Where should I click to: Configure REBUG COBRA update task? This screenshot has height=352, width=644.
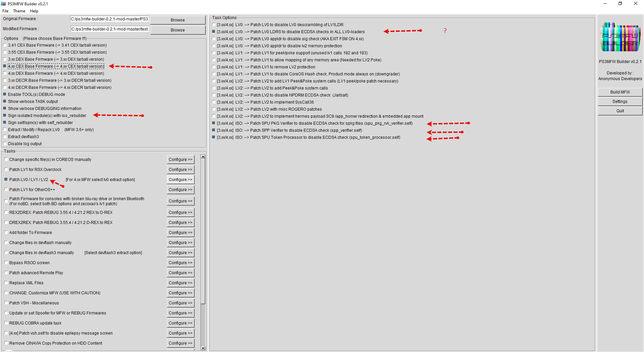181,323
